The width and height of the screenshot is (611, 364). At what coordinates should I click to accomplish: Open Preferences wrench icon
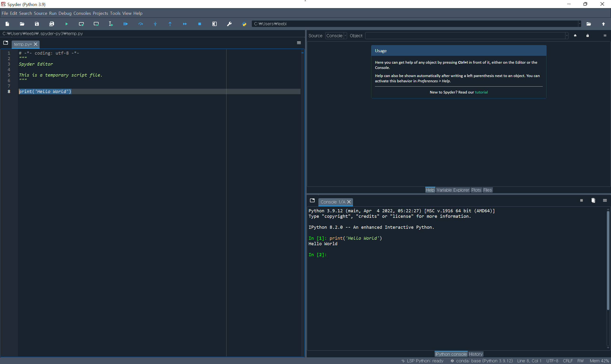pos(229,24)
